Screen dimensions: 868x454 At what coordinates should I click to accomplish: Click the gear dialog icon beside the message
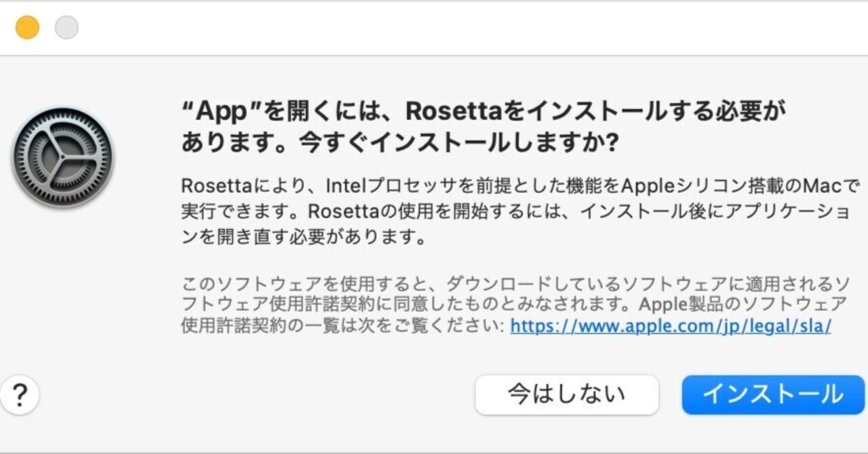[x=64, y=154]
